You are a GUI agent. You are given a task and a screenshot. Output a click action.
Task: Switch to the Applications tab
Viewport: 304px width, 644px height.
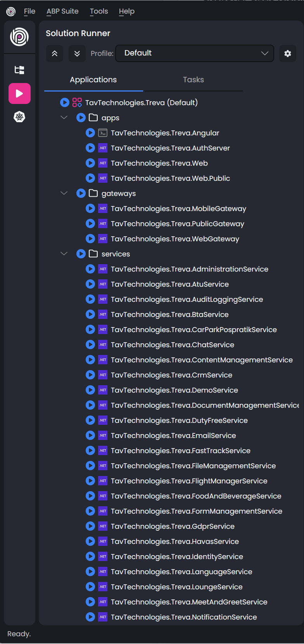point(93,80)
